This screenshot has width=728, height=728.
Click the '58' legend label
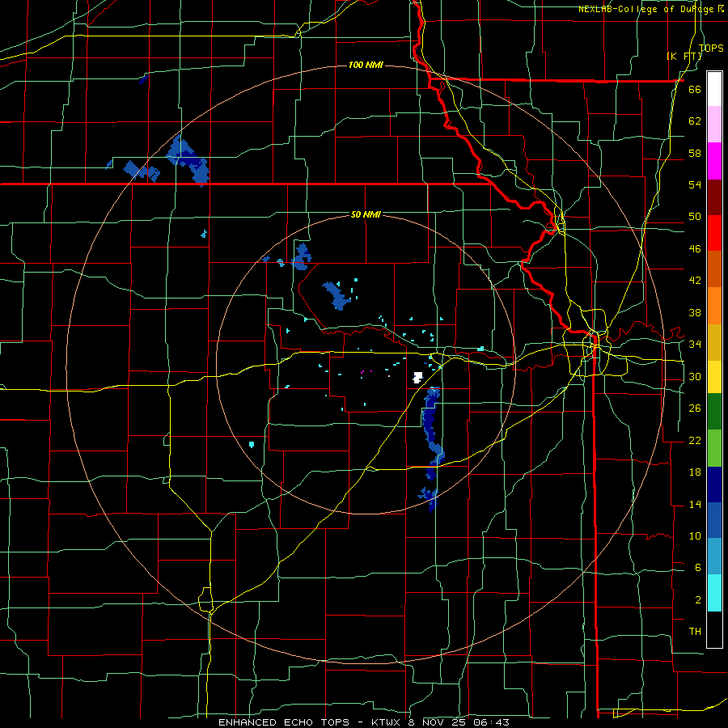pos(695,153)
